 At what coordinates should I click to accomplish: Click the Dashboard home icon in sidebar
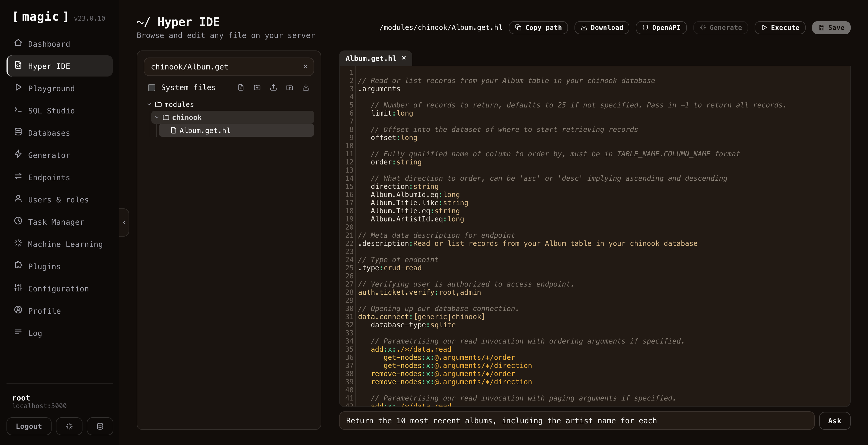18,43
